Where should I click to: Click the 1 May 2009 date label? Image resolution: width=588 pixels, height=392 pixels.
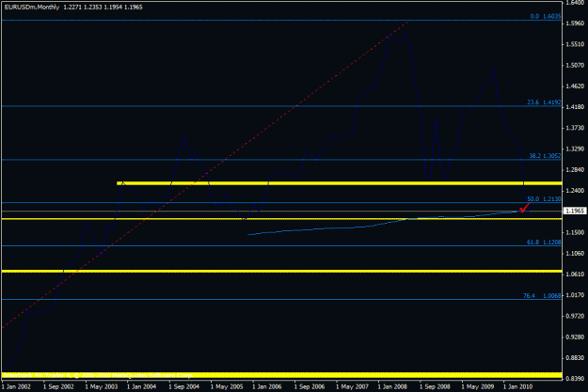click(477, 386)
